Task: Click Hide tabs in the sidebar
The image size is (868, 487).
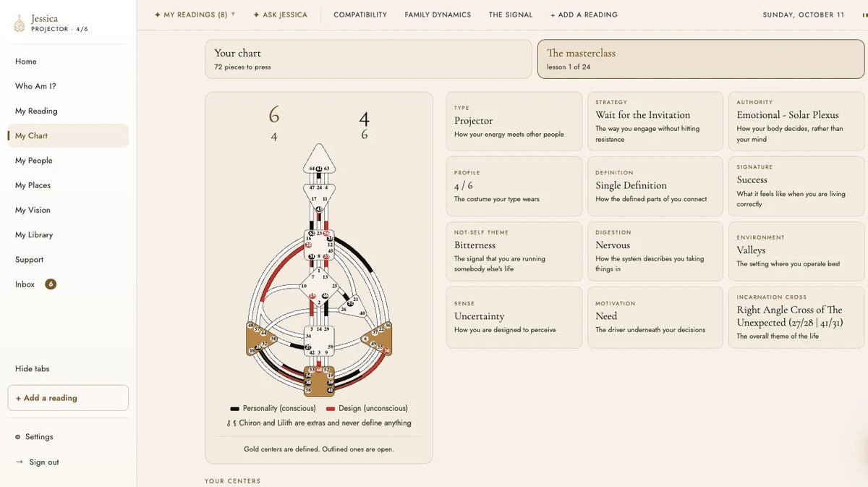Action: (32, 368)
